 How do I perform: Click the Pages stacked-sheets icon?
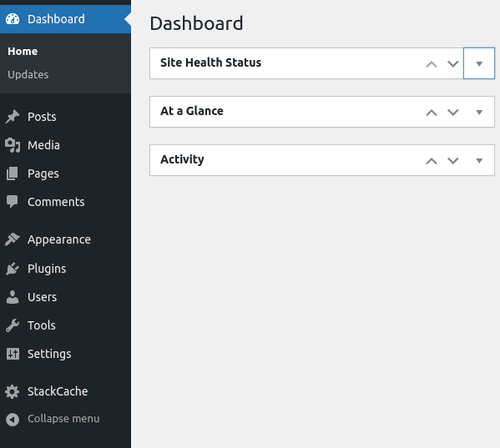point(12,173)
